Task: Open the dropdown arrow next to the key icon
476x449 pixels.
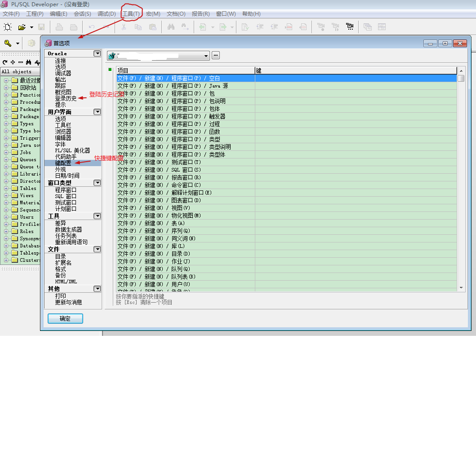Action: click(x=18, y=44)
